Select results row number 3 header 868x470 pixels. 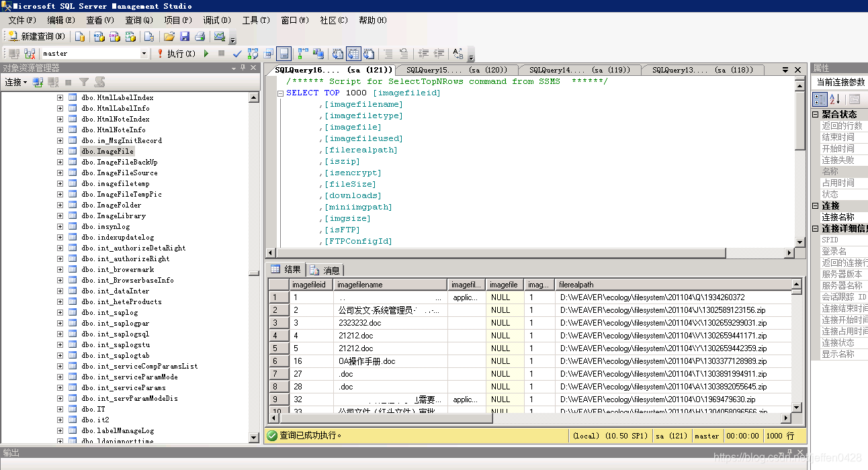point(278,323)
